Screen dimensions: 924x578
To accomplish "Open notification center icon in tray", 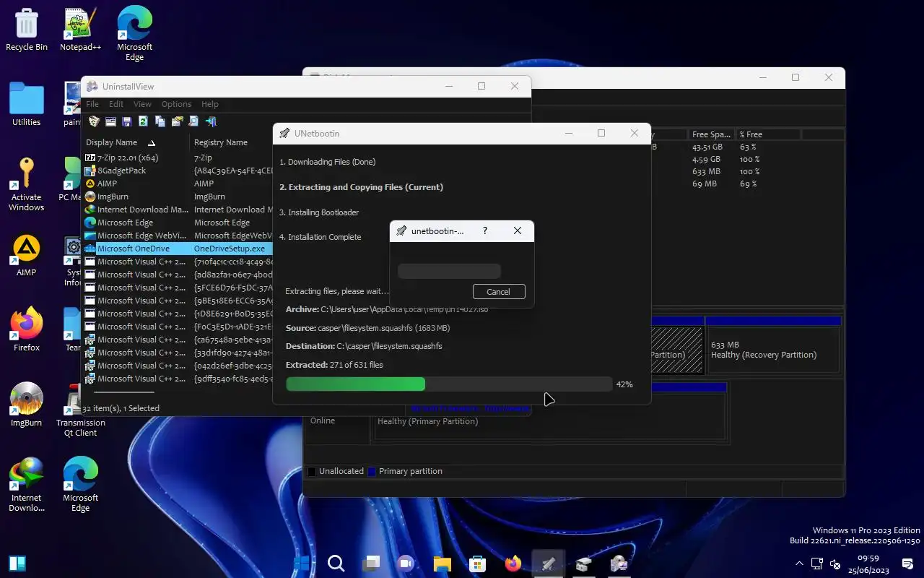I will pyautogui.click(x=907, y=564).
